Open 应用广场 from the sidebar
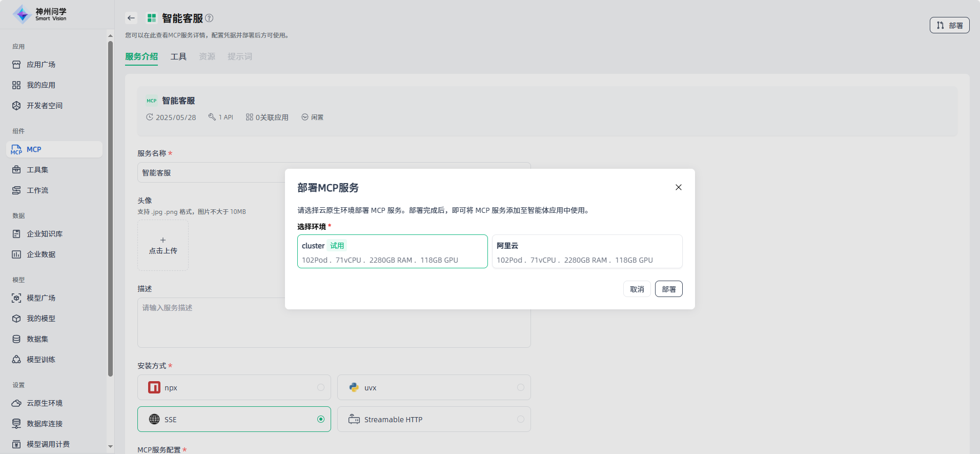This screenshot has width=980, height=454. 41,65
